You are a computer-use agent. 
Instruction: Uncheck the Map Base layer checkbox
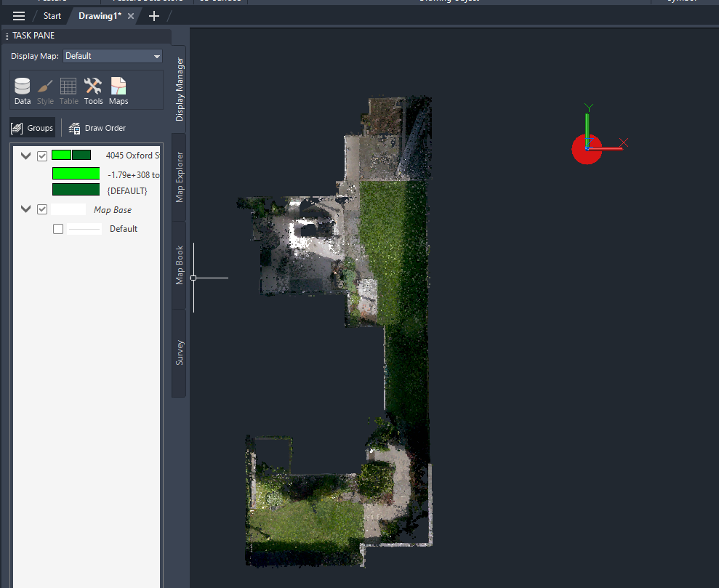(x=42, y=209)
